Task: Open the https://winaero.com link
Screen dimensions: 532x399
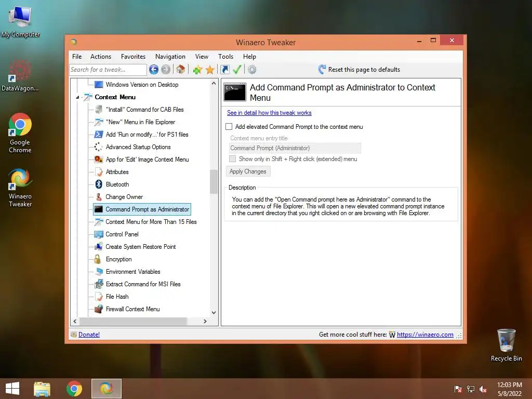Action: coord(425,335)
